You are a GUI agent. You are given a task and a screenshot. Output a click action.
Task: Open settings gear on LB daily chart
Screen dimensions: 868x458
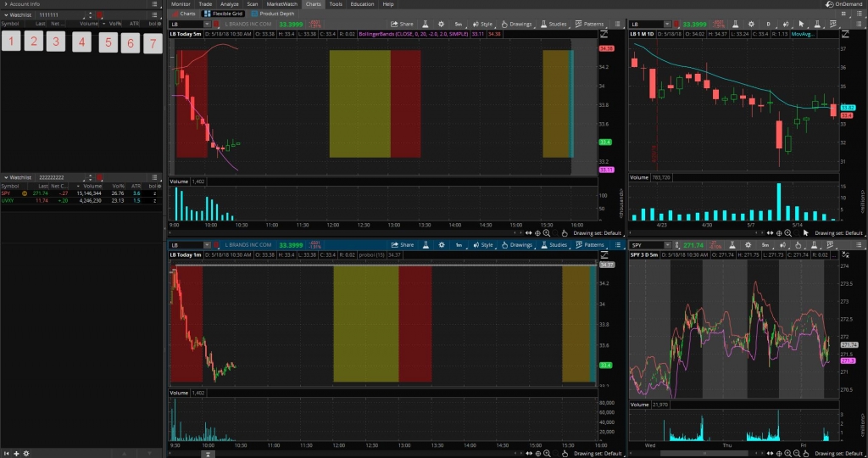tap(751, 24)
